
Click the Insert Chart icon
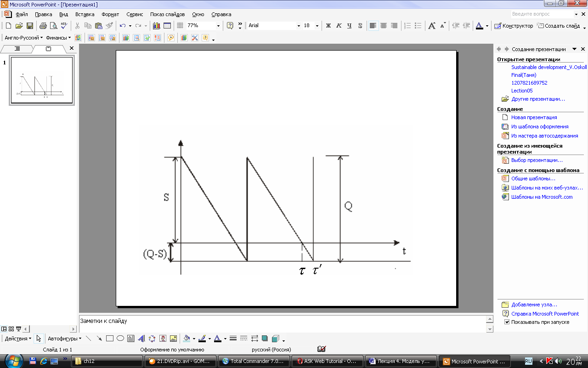point(156,26)
